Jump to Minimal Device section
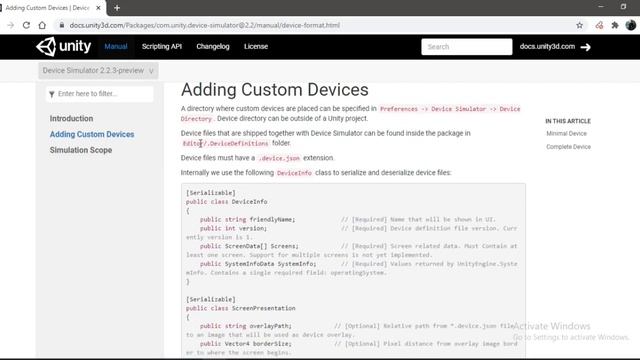 coord(566,133)
